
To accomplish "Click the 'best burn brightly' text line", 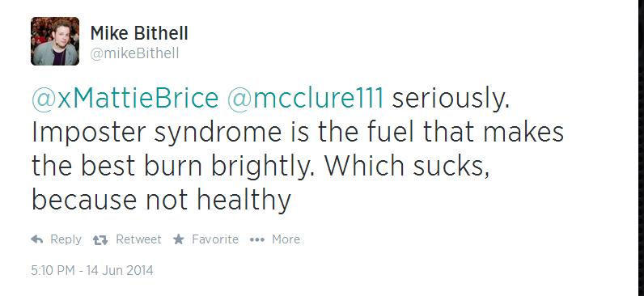I will tap(261, 166).
